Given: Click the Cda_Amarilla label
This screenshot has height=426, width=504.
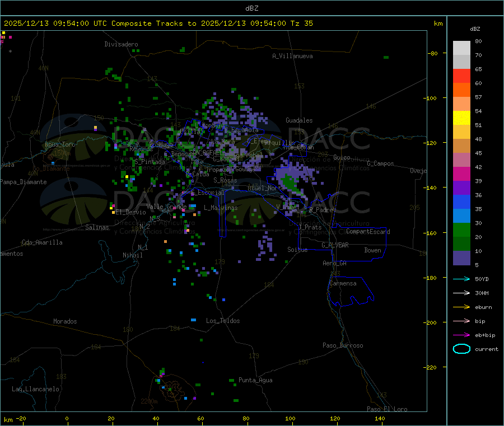Looking at the screenshot, I should coord(42,242).
